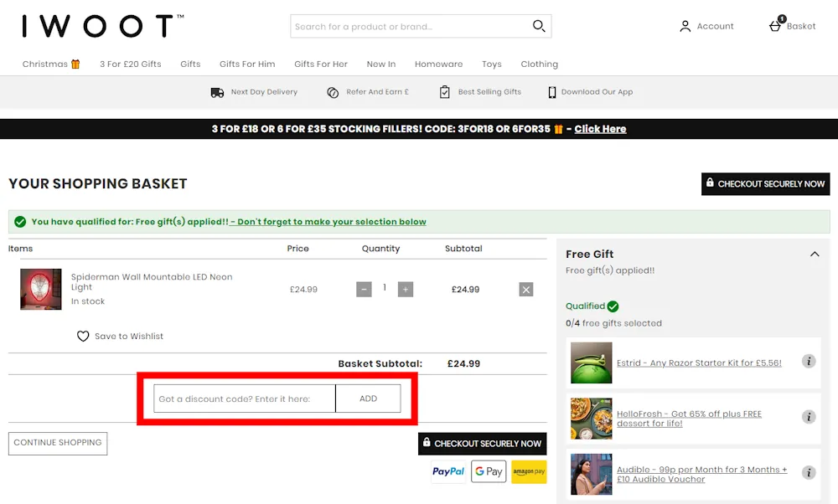Pay with the PayPal button

pyautogui.click(x=448, y=471)
